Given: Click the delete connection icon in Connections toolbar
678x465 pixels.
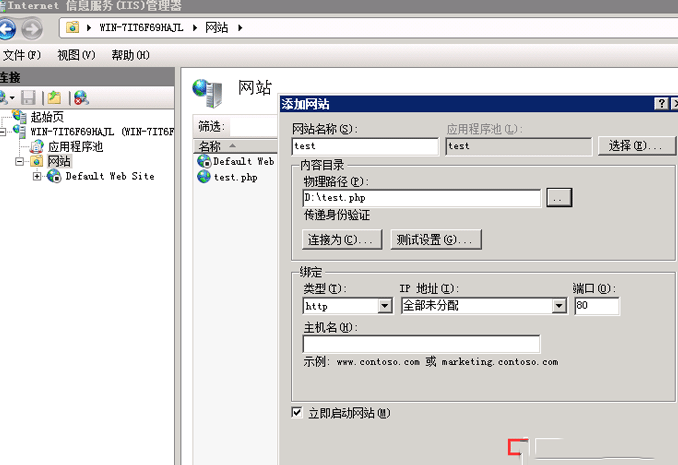Looking at the screenshot, I should (x=81, y=98).
